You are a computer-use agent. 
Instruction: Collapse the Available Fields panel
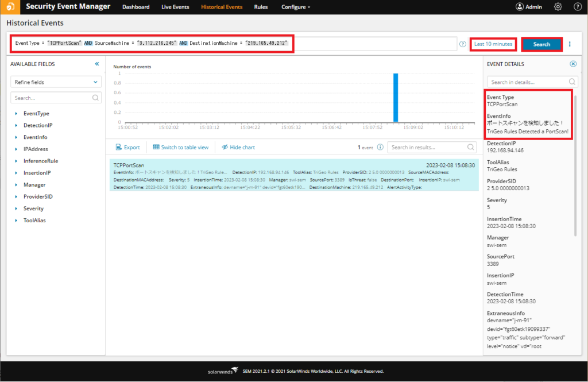(x=96, y=64)
